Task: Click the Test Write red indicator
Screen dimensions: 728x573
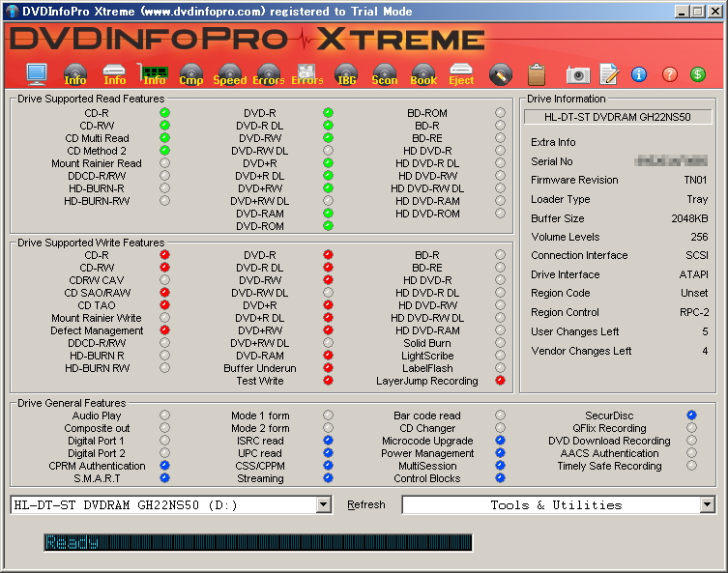Action: (328, 381)
